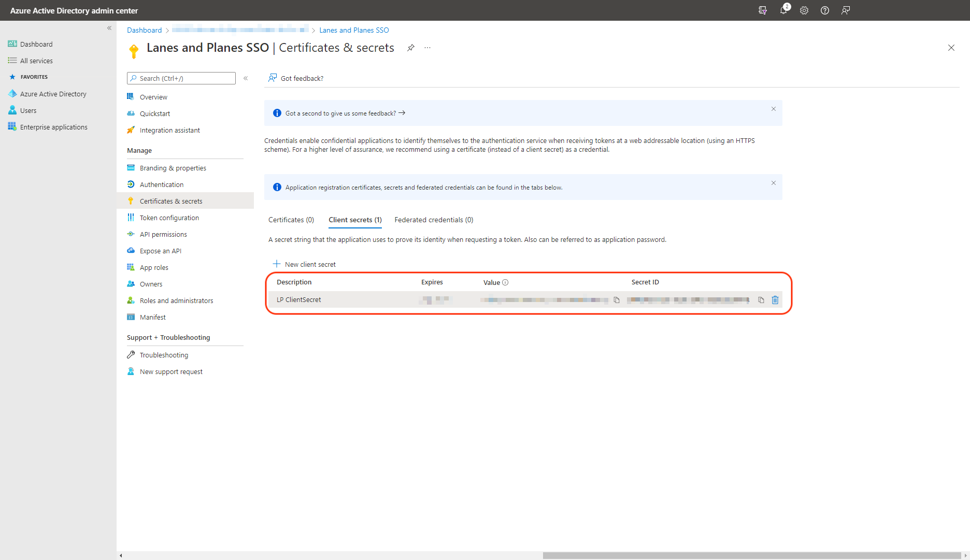The height and width of the screenshot is (560, 970).
Task: Close the Certificates & secrets blade
Action: (x=951, y=48)
